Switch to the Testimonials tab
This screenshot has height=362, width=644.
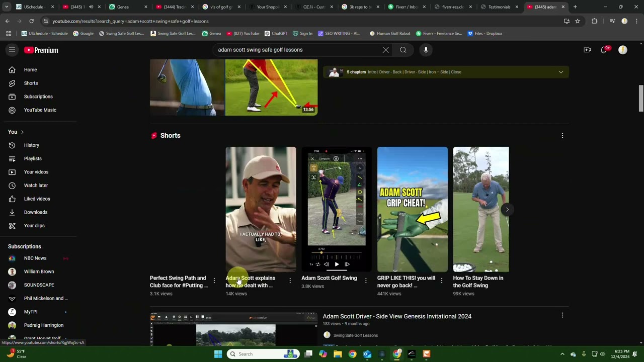click(498, 7)
